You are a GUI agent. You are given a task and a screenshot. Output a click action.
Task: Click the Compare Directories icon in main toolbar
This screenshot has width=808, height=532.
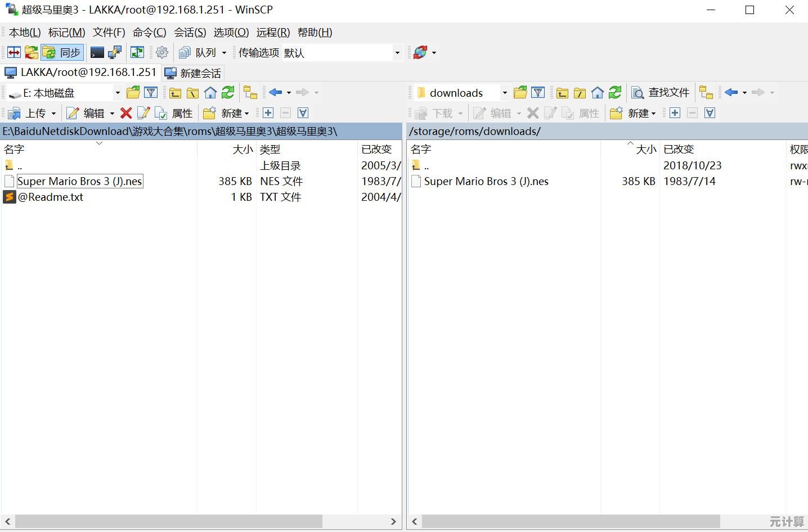pos(14,52)
